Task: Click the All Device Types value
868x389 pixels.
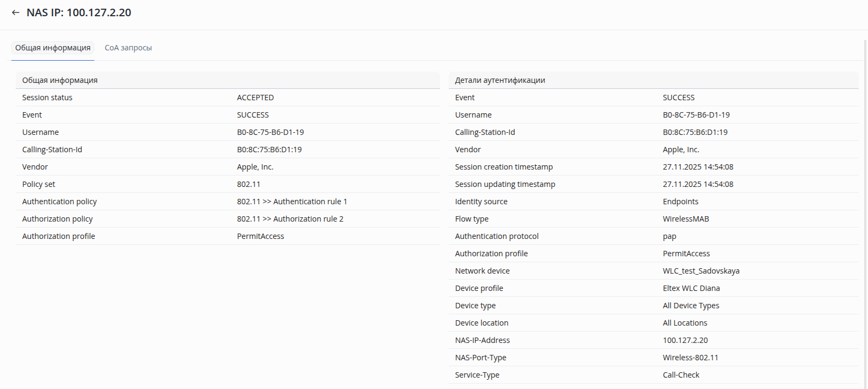Action: point(691,306)
